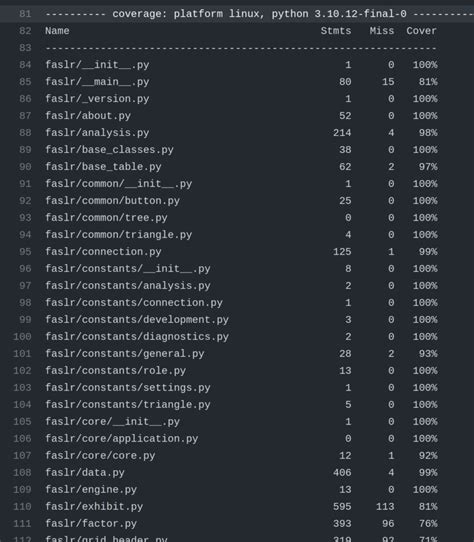This screenshot has height=542, width=474.
Task: Select line number 111 for factor.py
Action: coord(22,524)
